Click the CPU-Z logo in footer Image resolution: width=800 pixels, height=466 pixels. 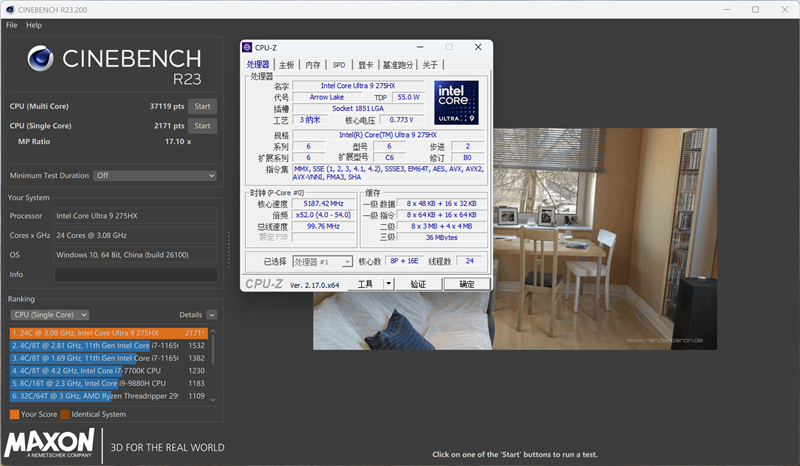[264, 284]
